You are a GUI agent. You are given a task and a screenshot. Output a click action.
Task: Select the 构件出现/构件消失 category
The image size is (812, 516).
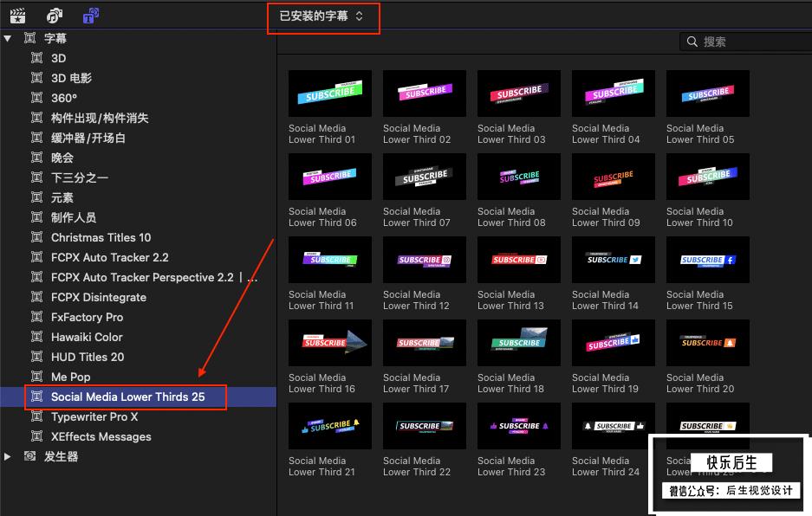(x=100, y=118)
